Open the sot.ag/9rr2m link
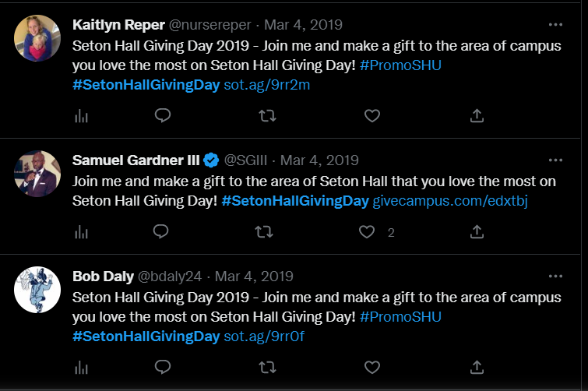The height and width of the screenshot is (391, 588). pos(266,84)
